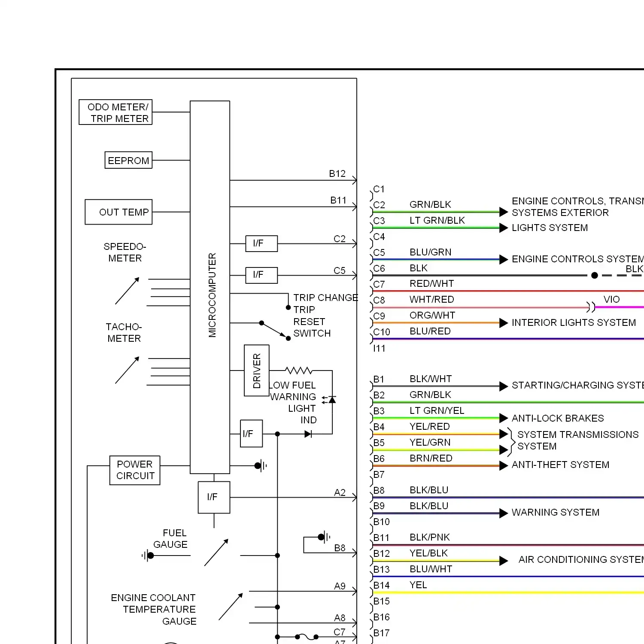Click the BLU/WHT wire label
Screen dimensions: 644x644
[431, 569]
